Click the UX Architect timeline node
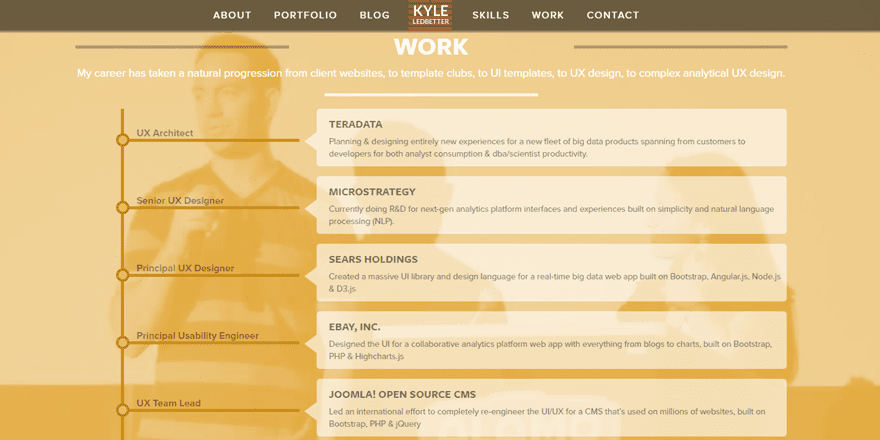The width and height of the screenshot is (880, 440). click(x=122, y=140)
